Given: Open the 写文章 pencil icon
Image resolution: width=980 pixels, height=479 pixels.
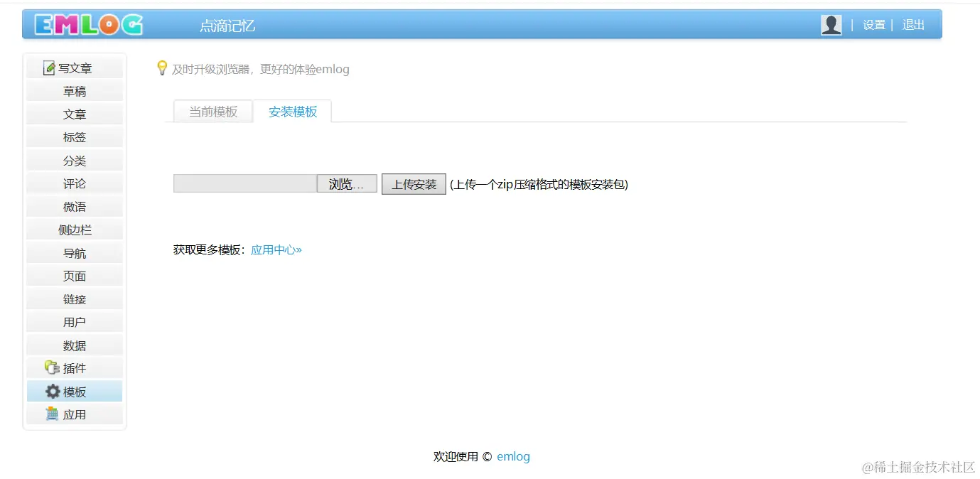Looking at the screenshot, I should (x=48, y=68).
